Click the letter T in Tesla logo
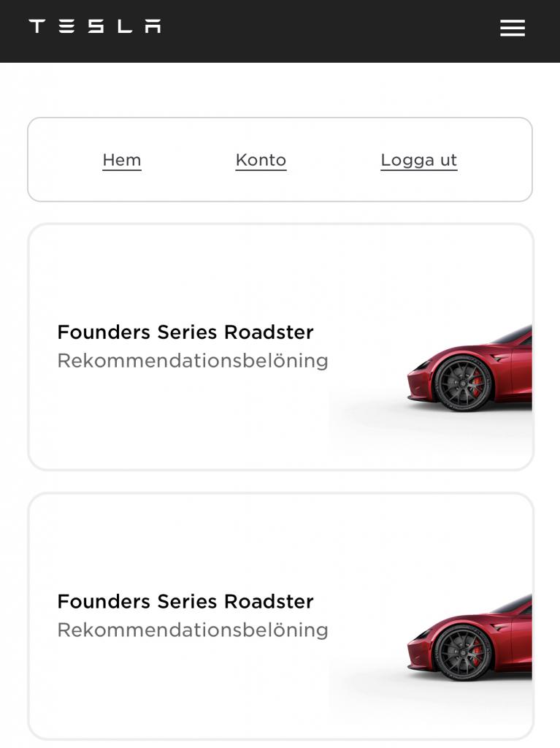This screenshot has height=748, width=560. click(37, 26)
